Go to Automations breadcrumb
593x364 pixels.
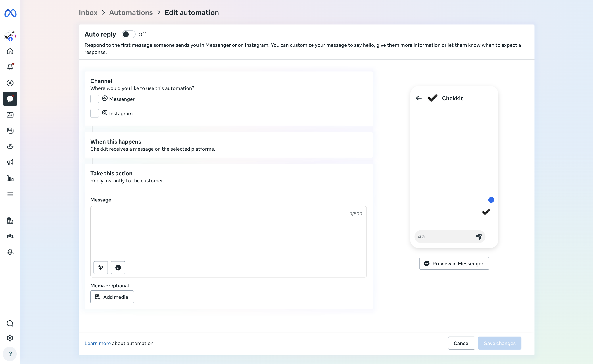[131, 12]
